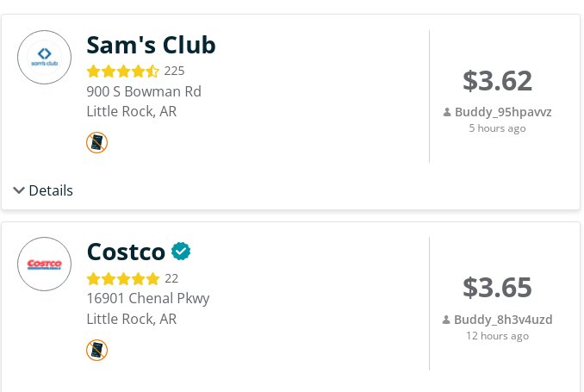Click the 900 S Bowman Rd address

144,91
